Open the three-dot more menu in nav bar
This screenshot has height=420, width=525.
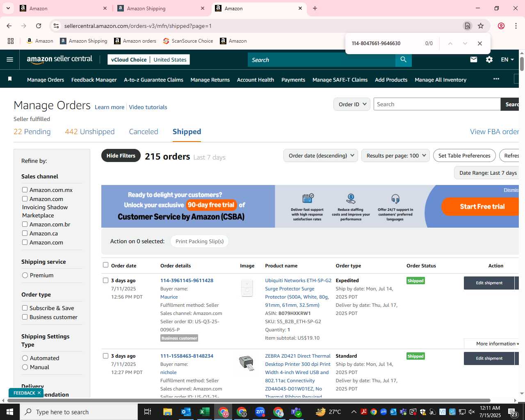[496, 79]
